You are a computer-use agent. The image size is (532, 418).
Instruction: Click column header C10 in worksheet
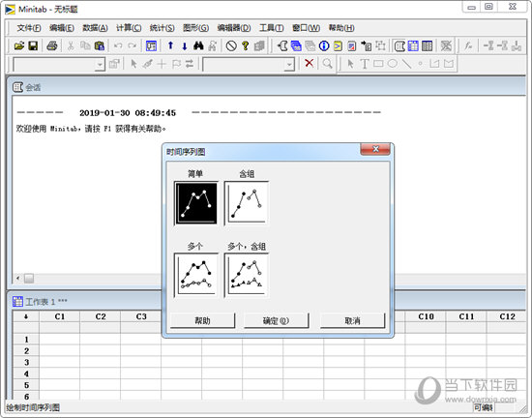pos(426,316)
